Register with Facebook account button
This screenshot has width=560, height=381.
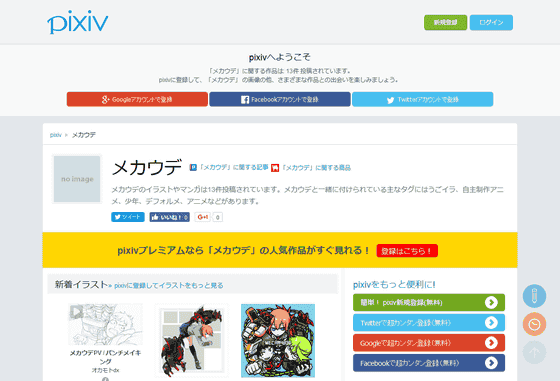pyautogui.click(x=280, y=99)
